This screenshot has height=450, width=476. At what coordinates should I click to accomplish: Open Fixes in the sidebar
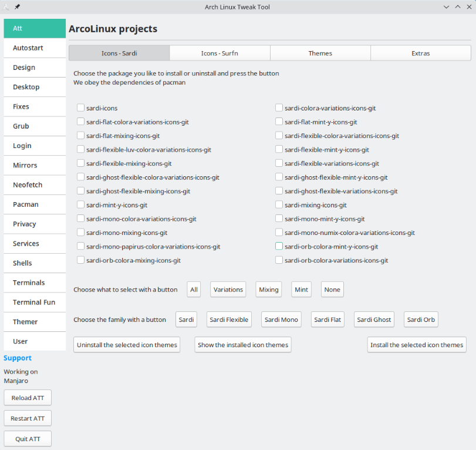(35, 107)
